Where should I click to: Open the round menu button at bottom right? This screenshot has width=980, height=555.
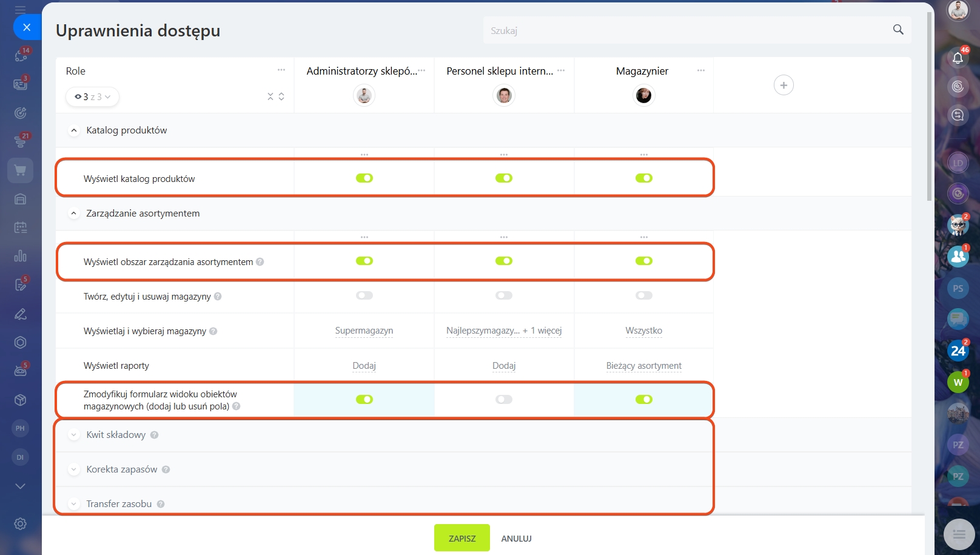[x=959, y=534]
